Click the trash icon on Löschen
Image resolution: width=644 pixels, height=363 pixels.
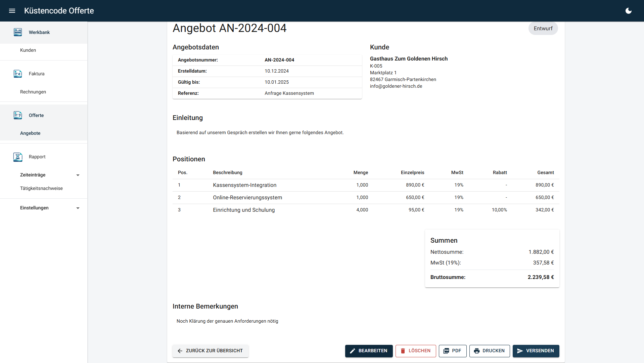point(403,351)
